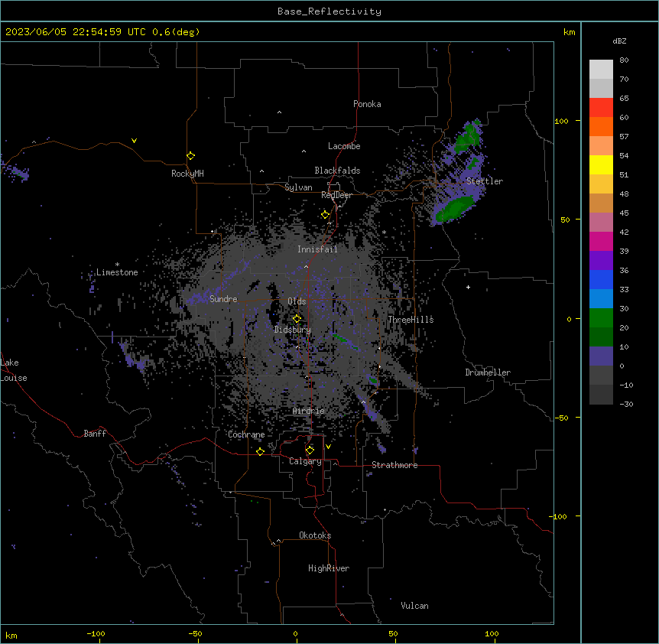Select the light gray 70-80 dBZ legend color
The height and width of the screenshot is (644, 659).
(x=601, y=70)
